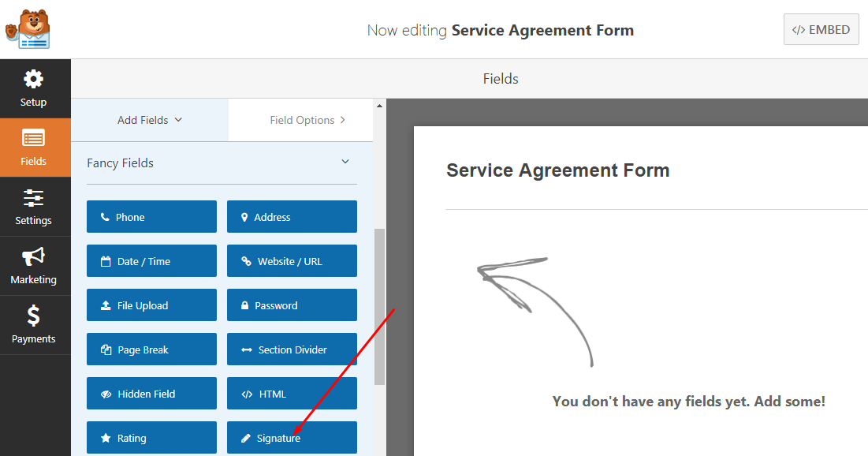Screen dimensions: 868x456
Task: Open the Settings sliders icon
Action: tap(34, 198)
